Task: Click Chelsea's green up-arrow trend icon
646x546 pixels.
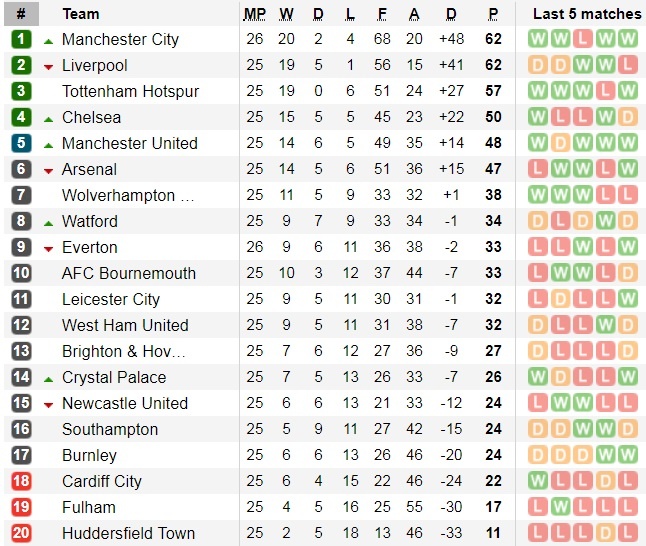Action: (x=48, y=118)
